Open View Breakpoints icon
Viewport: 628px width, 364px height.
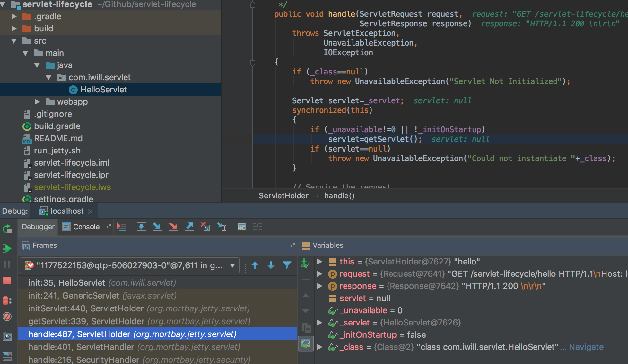(x=7, y=300)
